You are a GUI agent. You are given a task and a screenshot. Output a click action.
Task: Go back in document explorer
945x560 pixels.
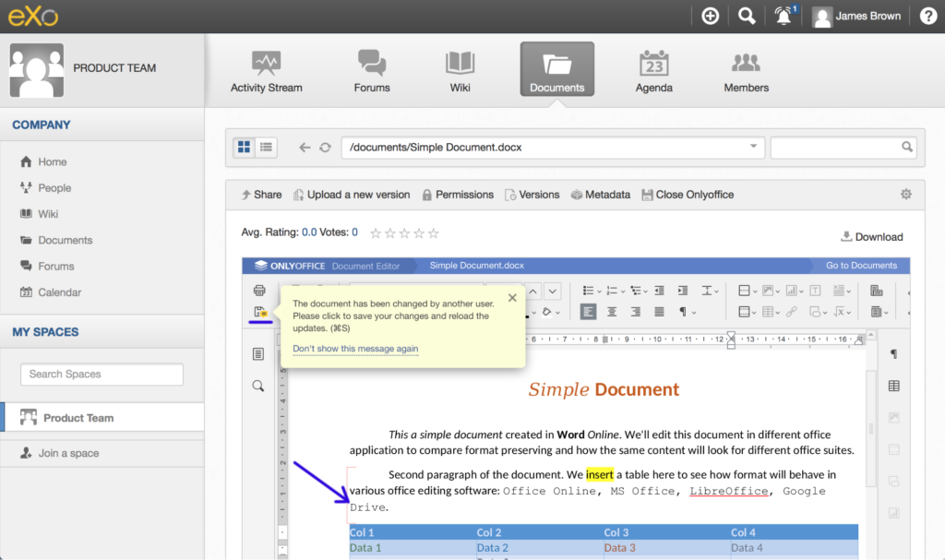tap(305, 147)
